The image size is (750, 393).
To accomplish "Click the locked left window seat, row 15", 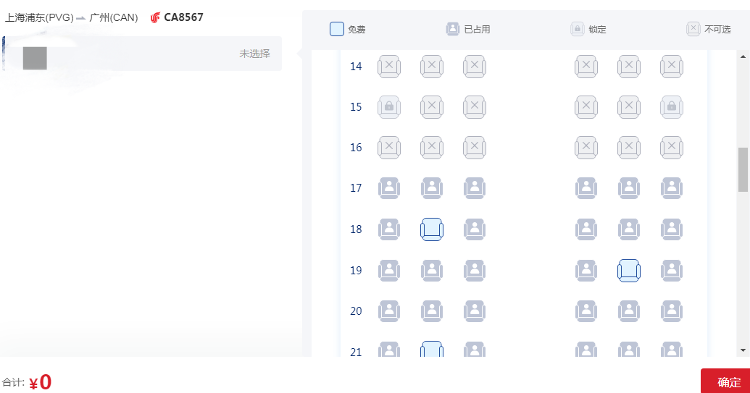I will click(389, 107).
